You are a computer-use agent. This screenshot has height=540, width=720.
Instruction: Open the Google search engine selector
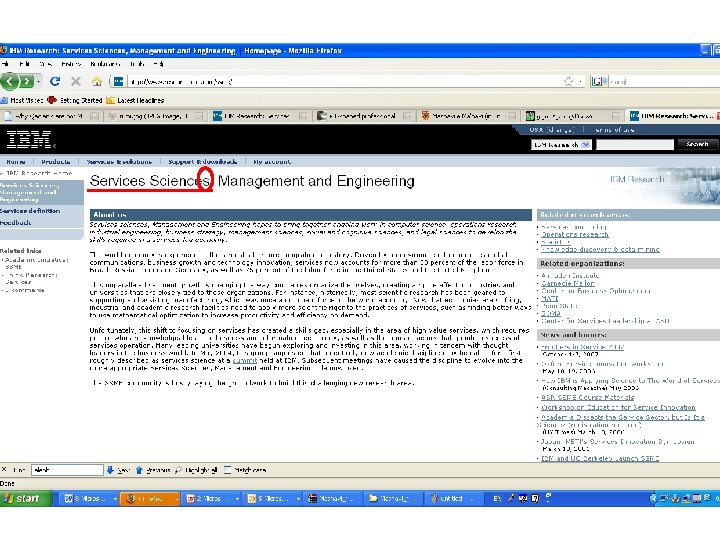[599, 81]
